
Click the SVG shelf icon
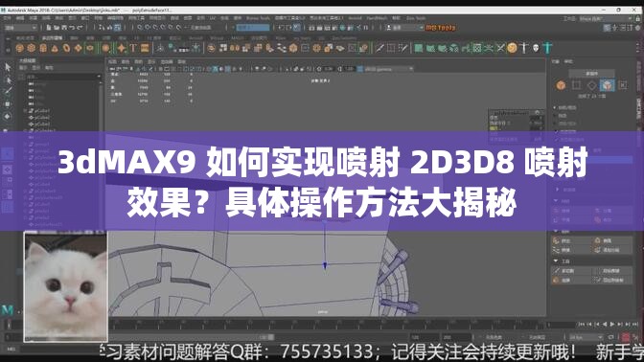click(x=145, y=48)
